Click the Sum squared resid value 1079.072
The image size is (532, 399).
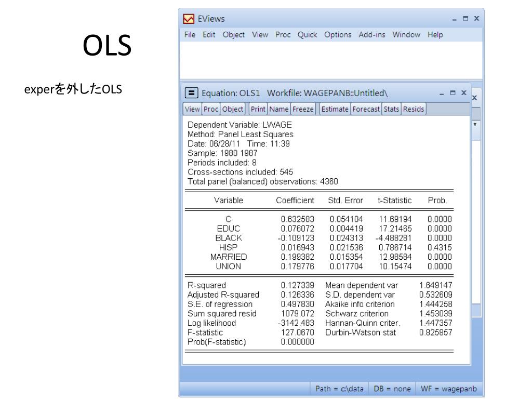tap(298, 313)
